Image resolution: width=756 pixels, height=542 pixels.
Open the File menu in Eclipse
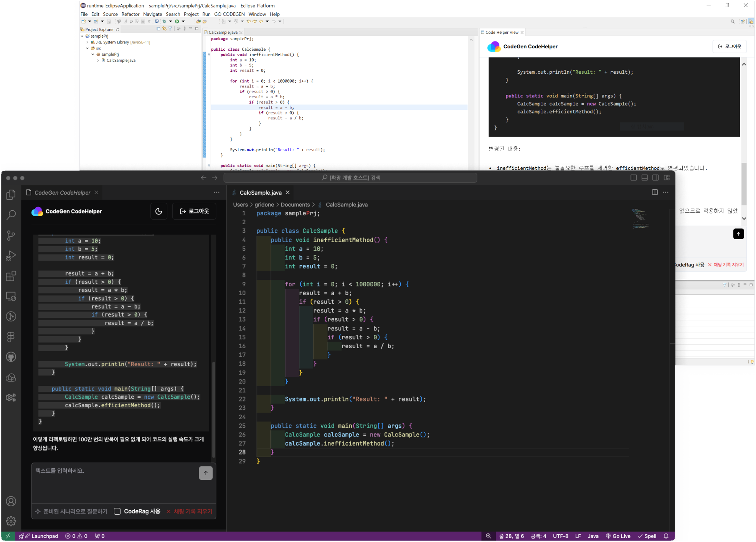click(84, 14)
